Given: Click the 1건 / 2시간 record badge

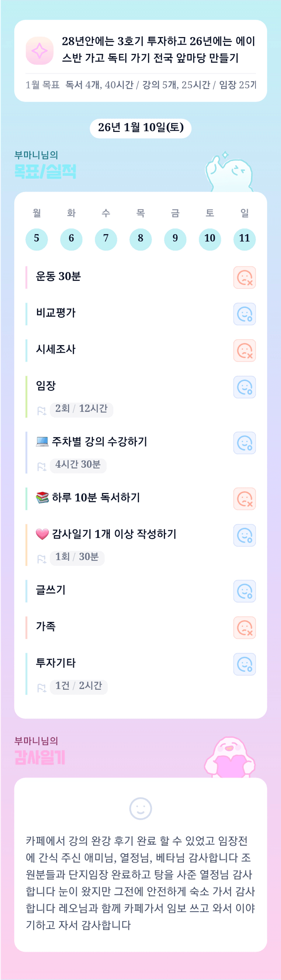Looking at the screenshot, I should click(79, 687).
